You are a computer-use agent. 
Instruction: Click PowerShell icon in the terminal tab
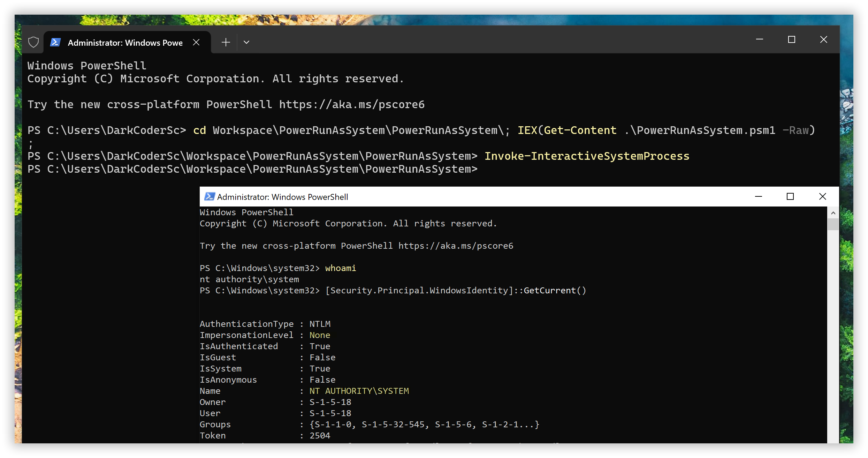tap(55, 42)
